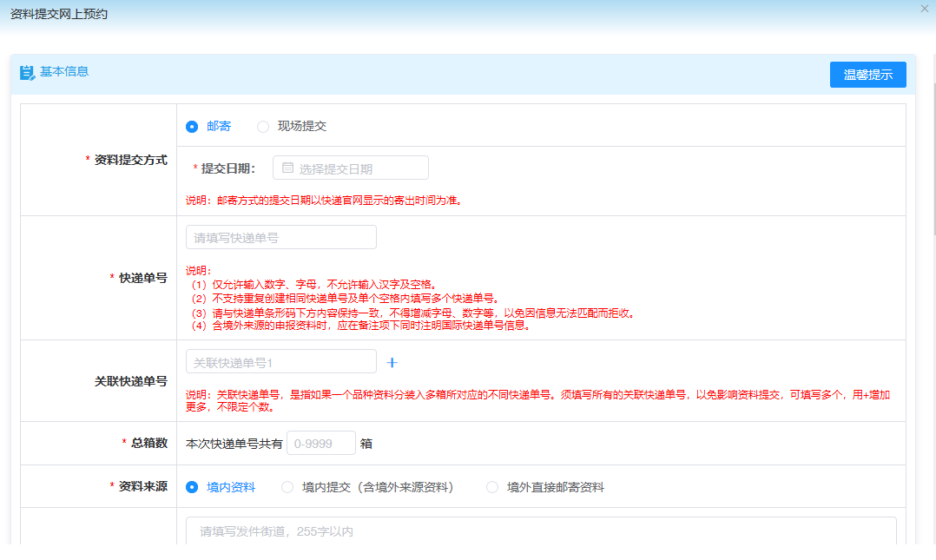Click the 总箱数 number input

(x=320, y=443)
